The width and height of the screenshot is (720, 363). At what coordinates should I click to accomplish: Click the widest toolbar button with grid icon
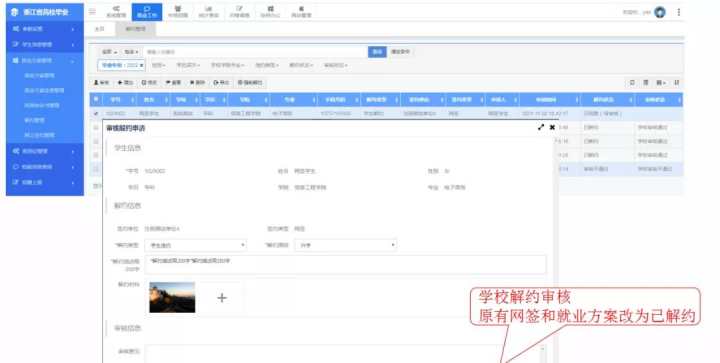click(x=250, y=83)
